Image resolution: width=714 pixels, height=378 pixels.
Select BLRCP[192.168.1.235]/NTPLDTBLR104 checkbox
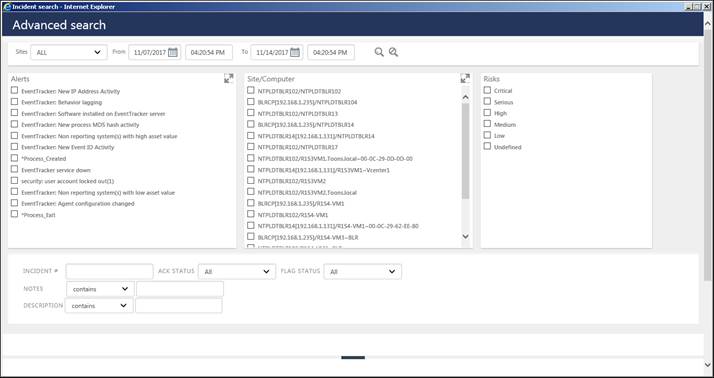coord(251,102)
